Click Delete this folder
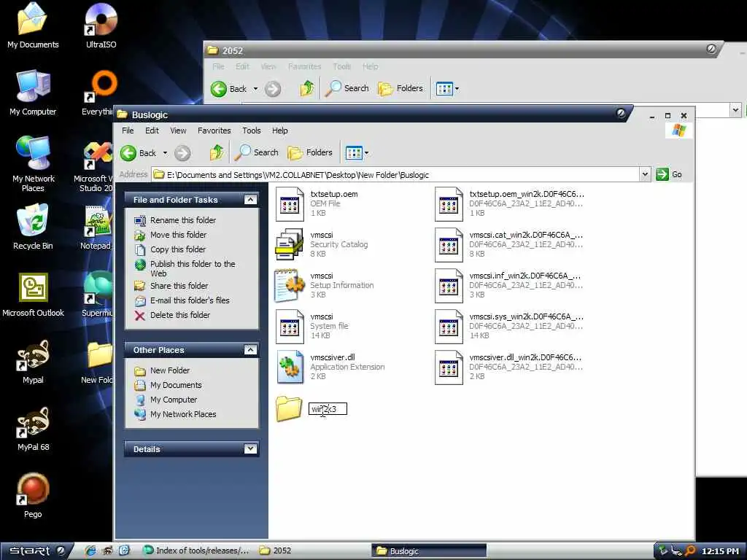Screen dimensions: 747x560 coord(180,315)
